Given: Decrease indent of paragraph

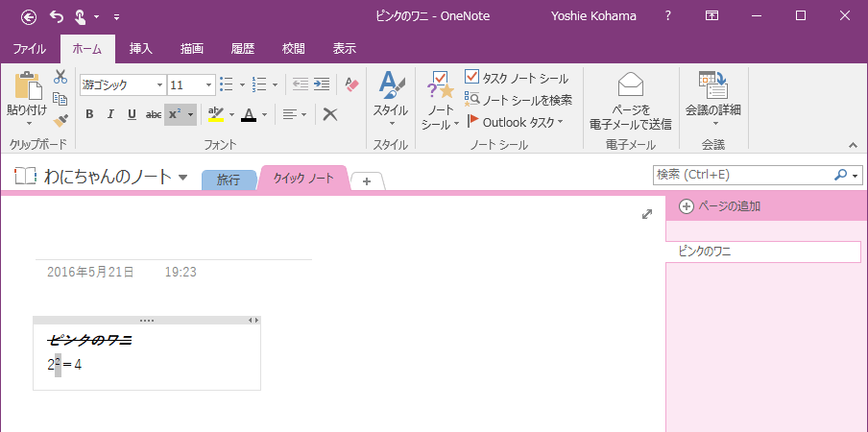Looking at the screenshot, I should click(x=300, y=84).
